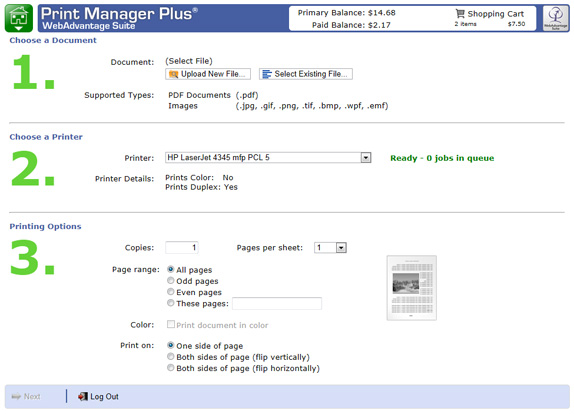Click the Next button label
574x414 pixels.
(x=32, y=396)
